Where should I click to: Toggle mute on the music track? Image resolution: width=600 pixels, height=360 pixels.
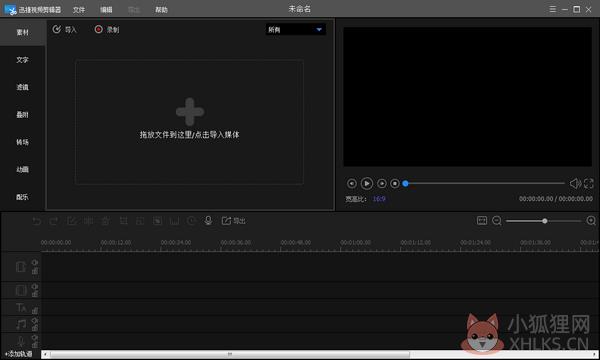35,321
